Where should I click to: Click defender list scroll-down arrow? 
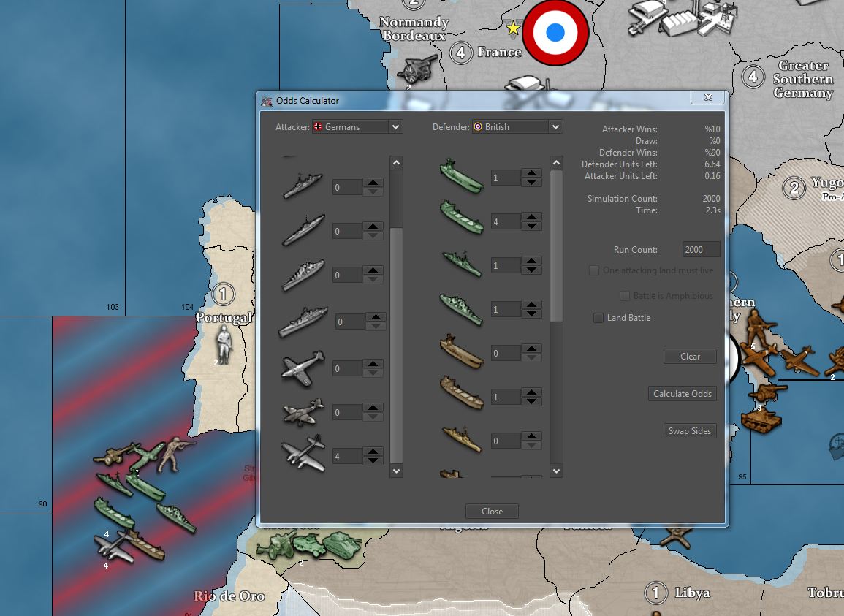[556, 471]
